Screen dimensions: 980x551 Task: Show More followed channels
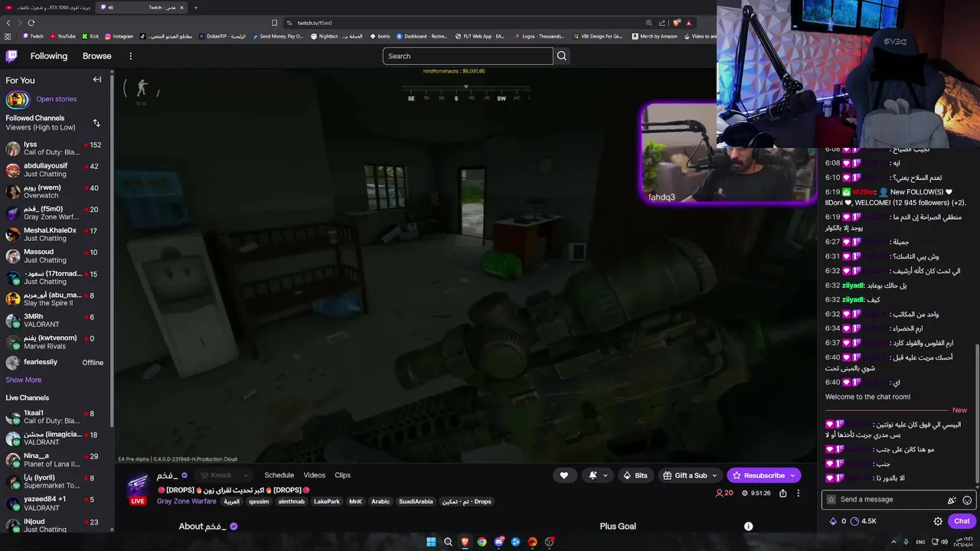pos(24,380)
